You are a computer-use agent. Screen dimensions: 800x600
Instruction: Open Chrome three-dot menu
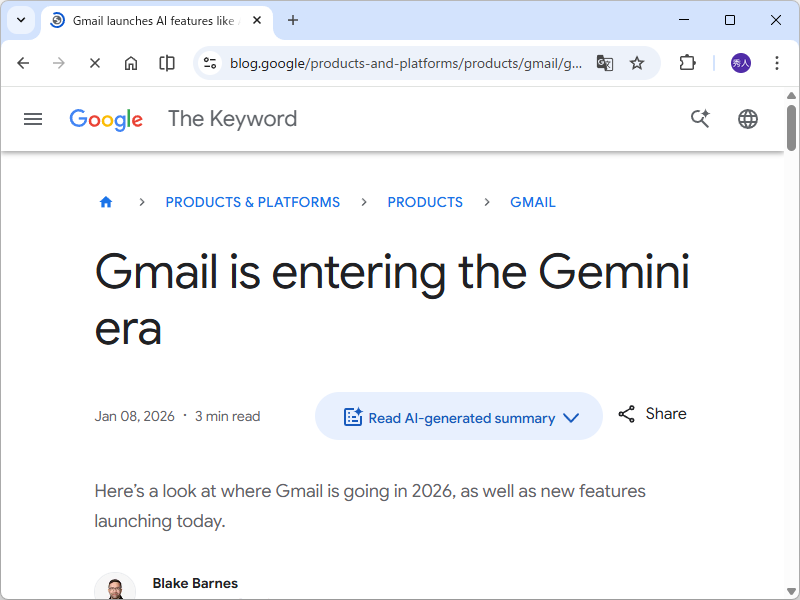click(x=777, y=63)
